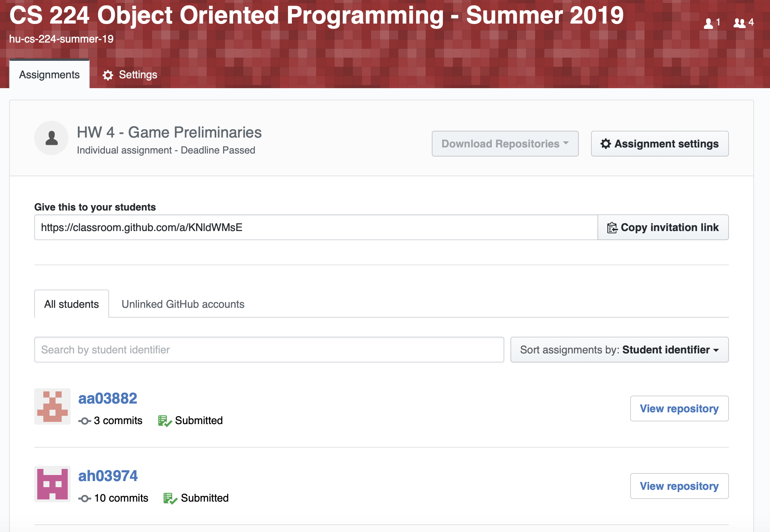Open student aa03882's profile link
The height and width of the screenshot is (532, 770).
108,398
